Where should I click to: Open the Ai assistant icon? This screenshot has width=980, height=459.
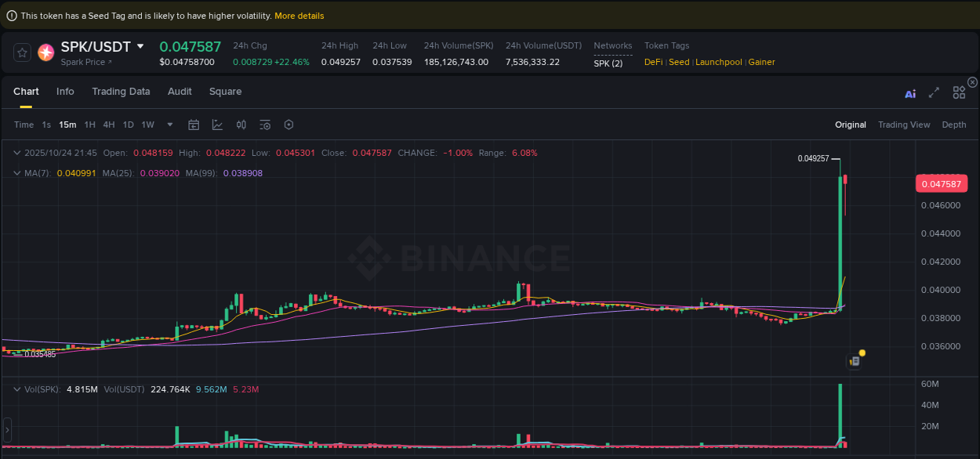coord(910,92)
